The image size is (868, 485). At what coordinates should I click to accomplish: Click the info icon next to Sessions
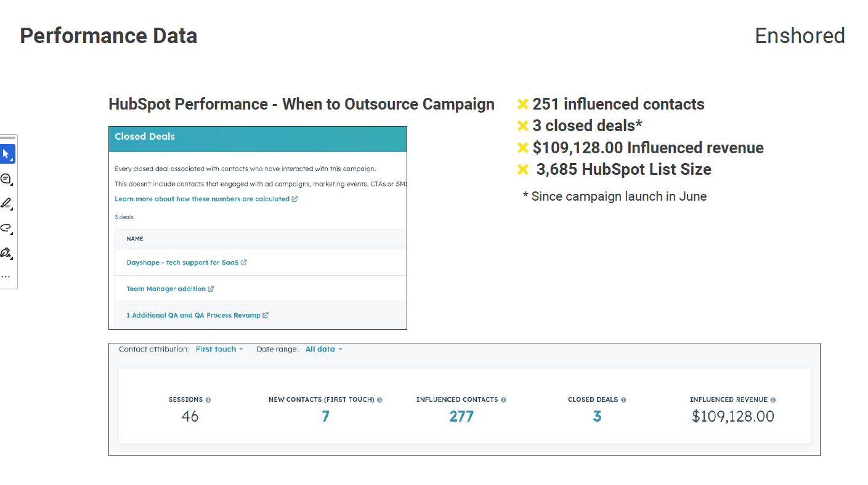[x=208, y=400]
